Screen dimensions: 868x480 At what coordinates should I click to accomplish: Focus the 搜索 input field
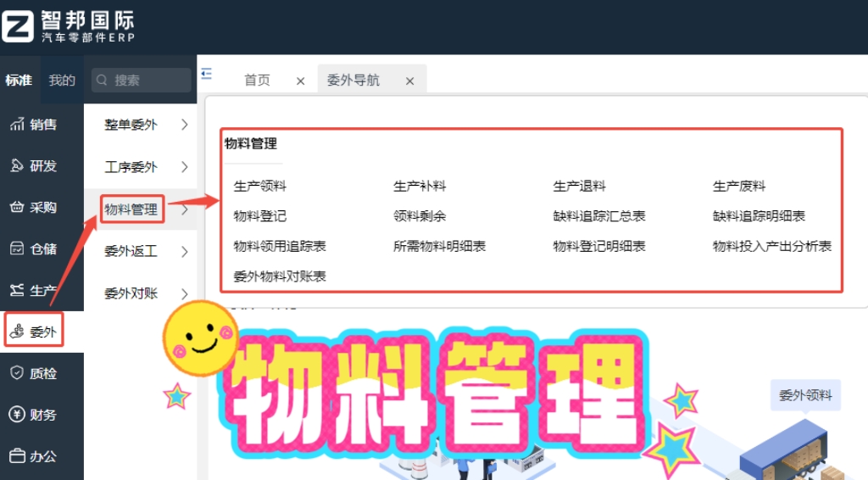point(142,81)
